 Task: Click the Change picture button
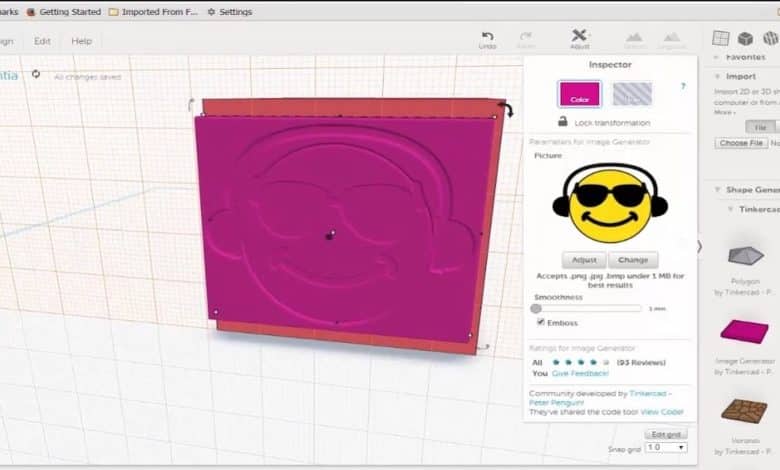(x=633, y=260)
